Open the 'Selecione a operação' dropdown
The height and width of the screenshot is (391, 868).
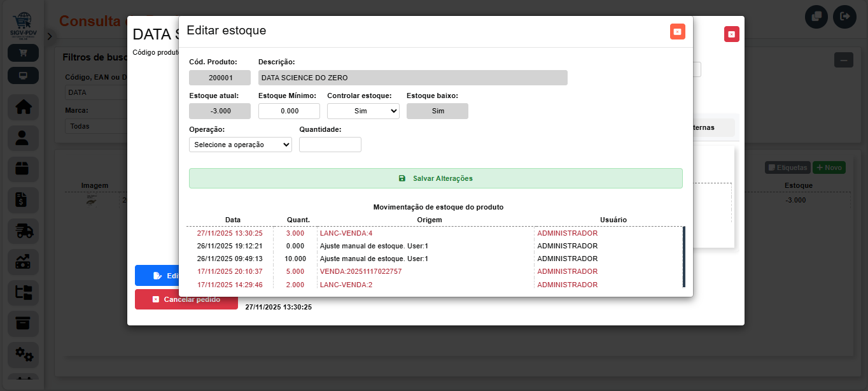(x=241, y=145)
